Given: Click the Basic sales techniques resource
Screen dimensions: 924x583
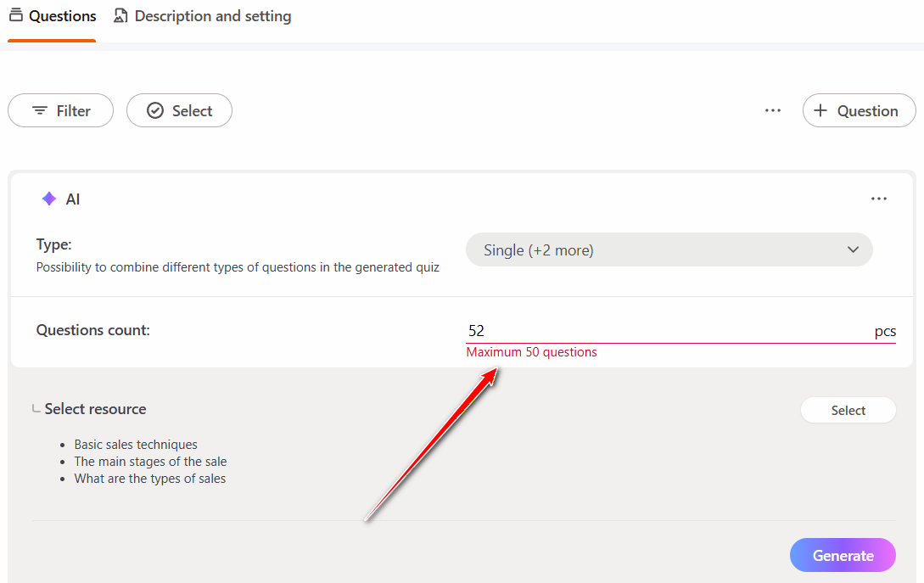Looking at the screenshot, I should click(x=136, y=445).
